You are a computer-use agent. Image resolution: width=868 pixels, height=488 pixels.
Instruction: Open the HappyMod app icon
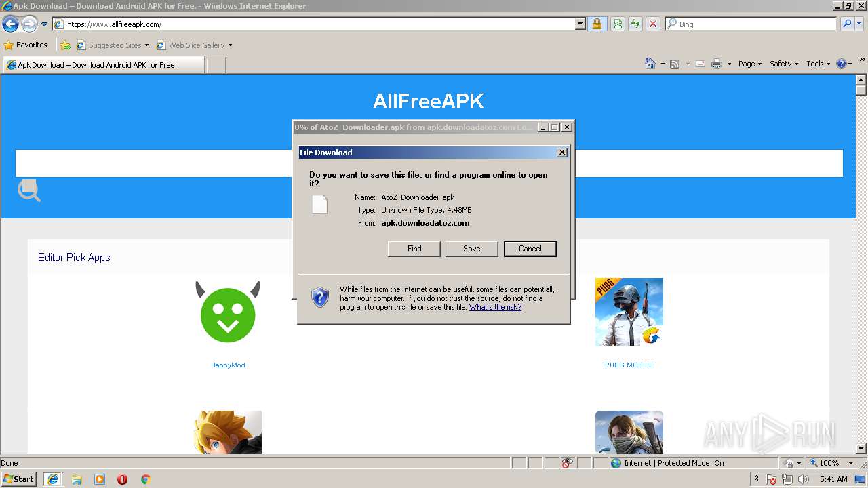click(x=228, y=312)
